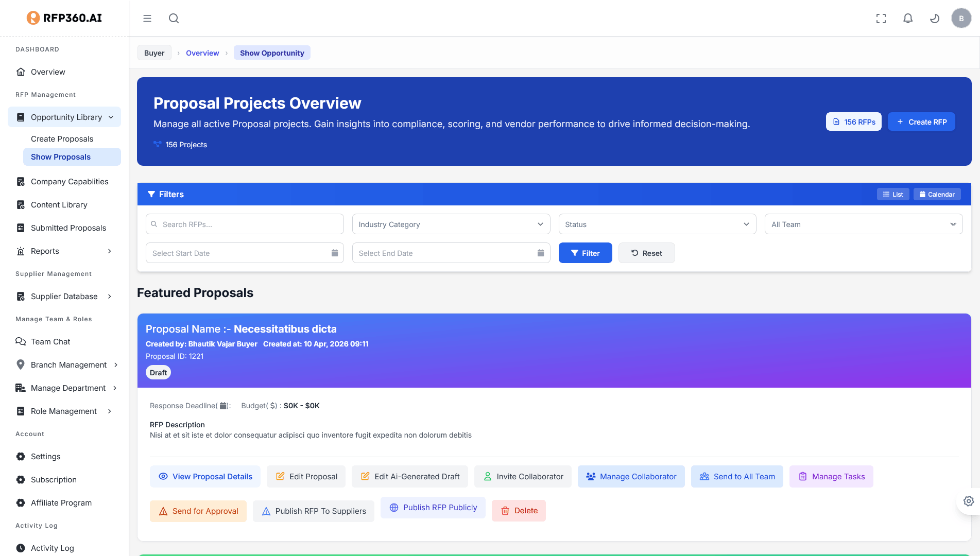Switch to the Calendar view

937,194
